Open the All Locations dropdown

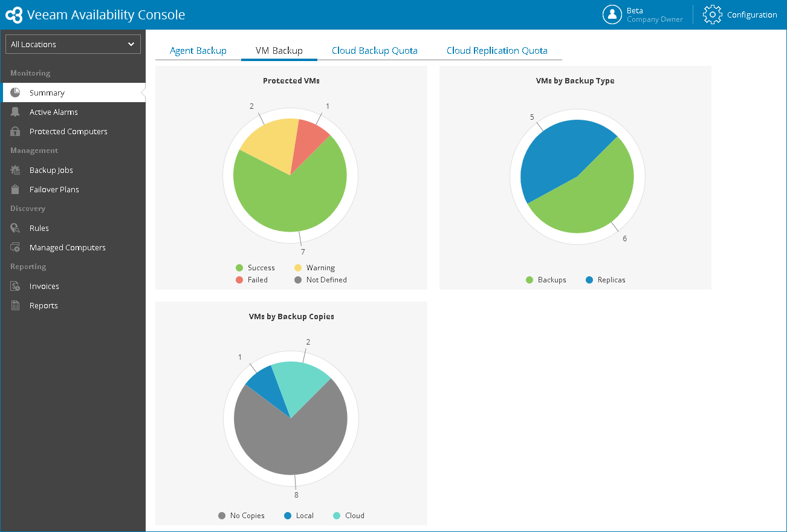click(73, 44)
